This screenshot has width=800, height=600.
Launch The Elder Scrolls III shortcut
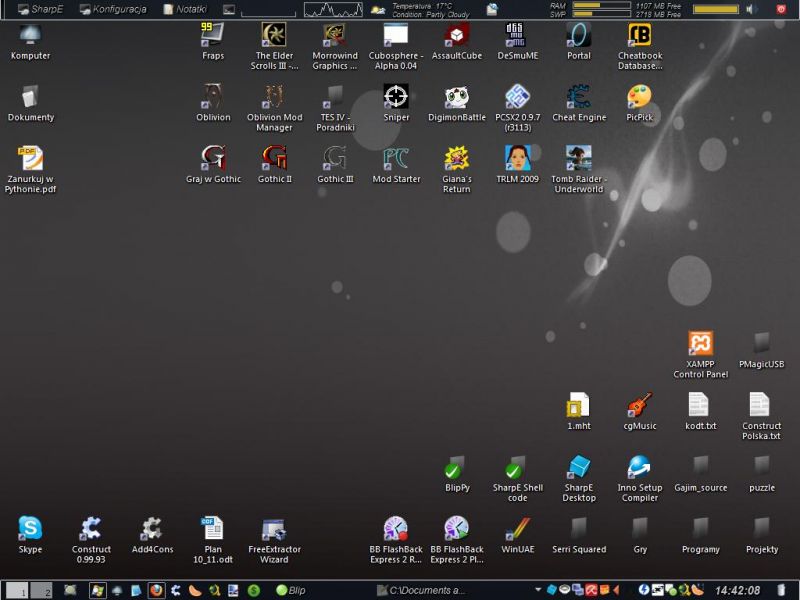pyautogui.click(x=274, y=46)
